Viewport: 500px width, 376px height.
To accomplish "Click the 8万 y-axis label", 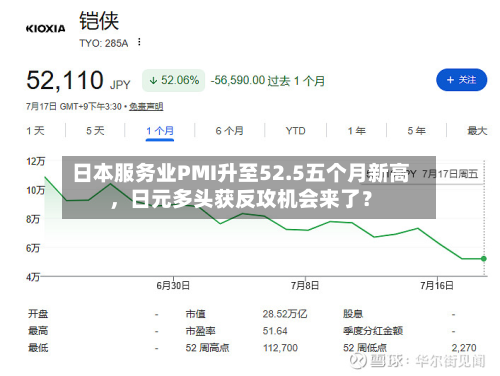I will click(x=33, y=219).
